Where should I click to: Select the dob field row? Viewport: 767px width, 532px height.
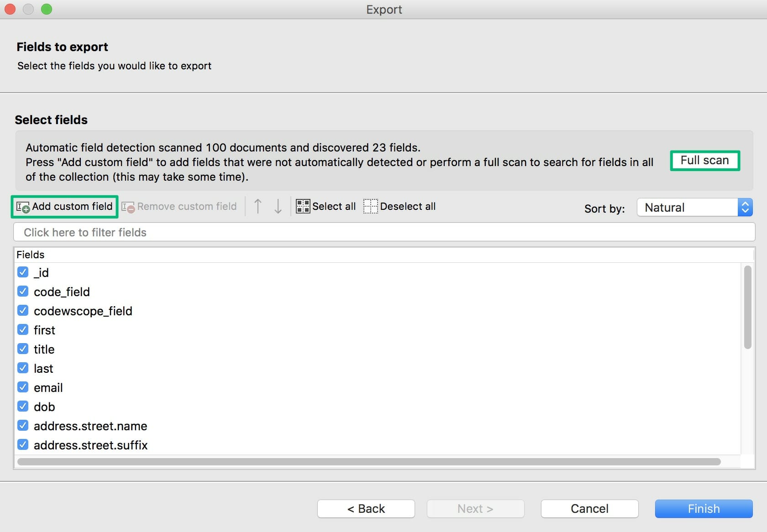click(45, 407)
